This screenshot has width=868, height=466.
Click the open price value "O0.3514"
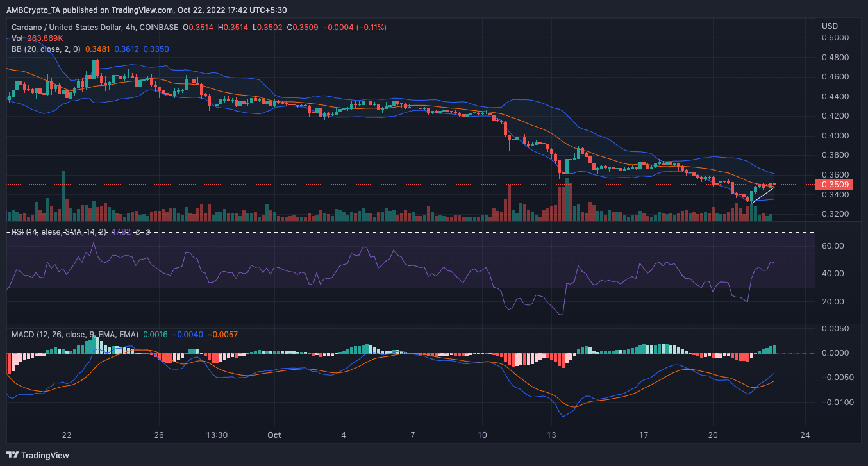tap(197, 28)
